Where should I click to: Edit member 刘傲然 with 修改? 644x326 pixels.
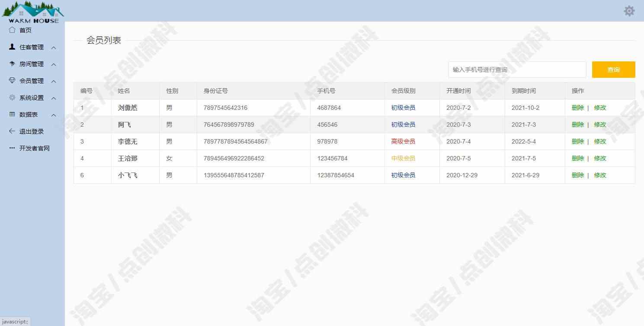click(x=600, y=108)
